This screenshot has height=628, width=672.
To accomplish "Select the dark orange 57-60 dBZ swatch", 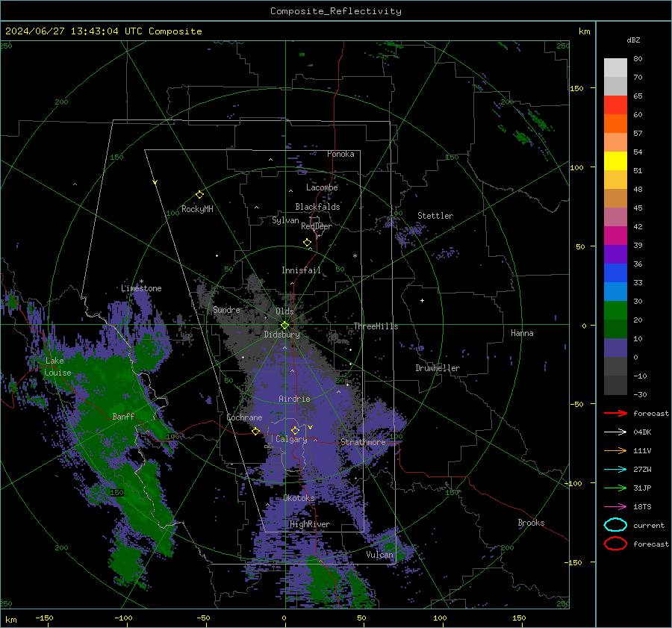I will (x=615, y=124).
